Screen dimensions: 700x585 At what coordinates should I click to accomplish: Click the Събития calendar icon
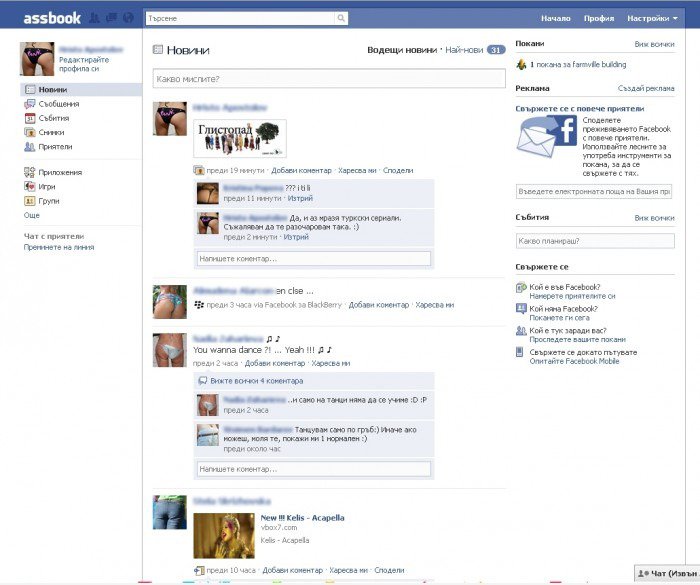point(30,118)
